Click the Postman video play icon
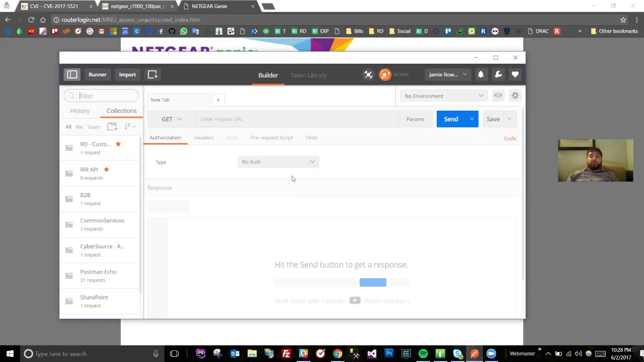 (x=355, y=301)
